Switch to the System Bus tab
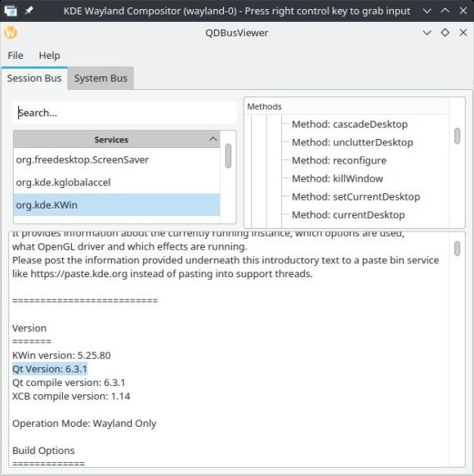Screen dimensions: 474x476 pyautogui.click(x=101, y=79)
